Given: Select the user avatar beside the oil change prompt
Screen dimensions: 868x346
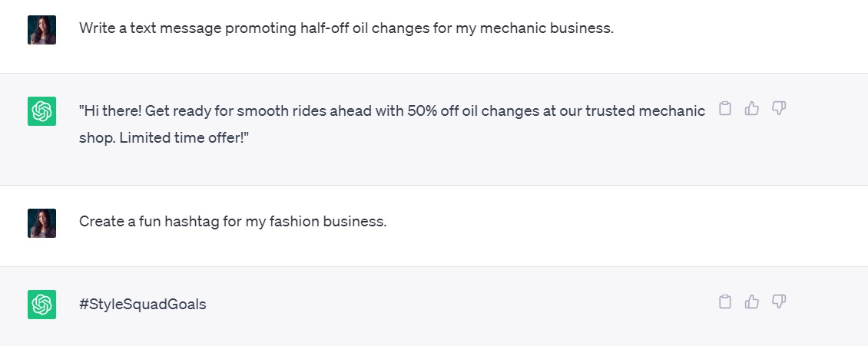Looking at the screenshot, I should (x=41, y=30).
